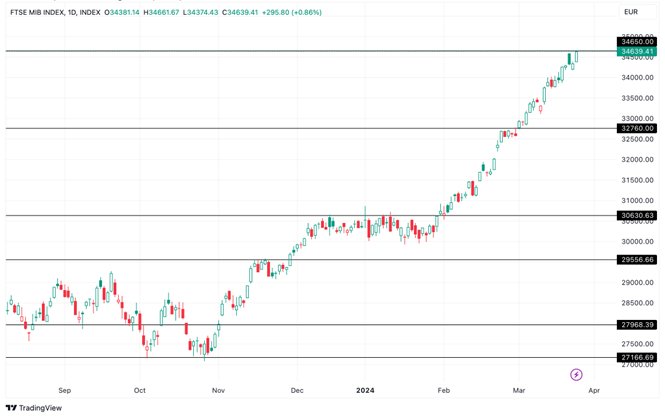Click the open value O34381.14
This screenshot has width=665, height=418.
click(x=122, y=12)
